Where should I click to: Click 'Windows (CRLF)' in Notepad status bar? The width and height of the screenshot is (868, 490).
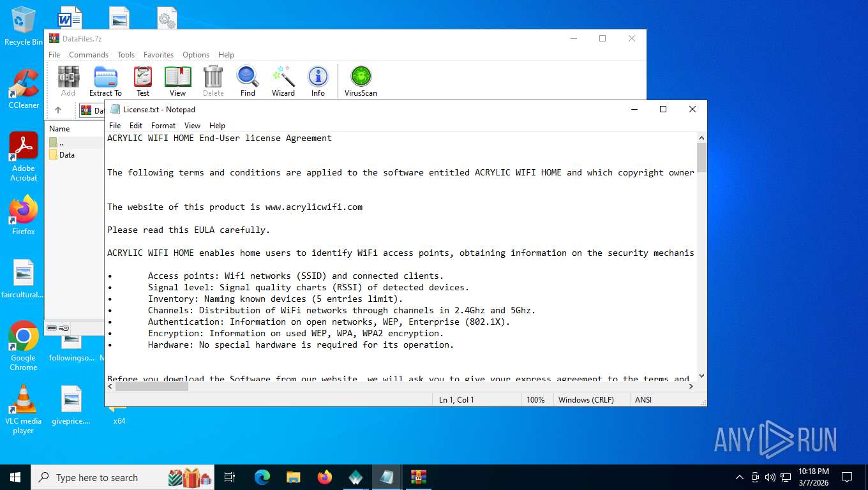click(586, 400)
